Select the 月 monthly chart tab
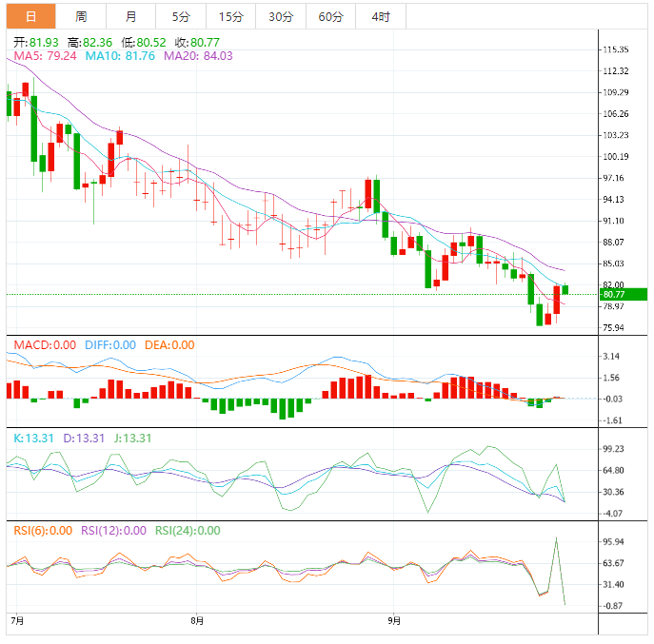Image resolution: width=654 pixels, height=644 pixels. tap(130, 16)
